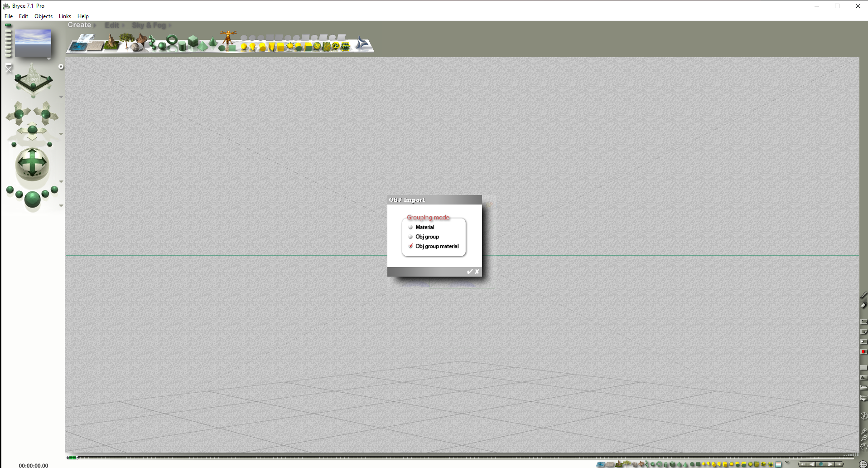The height and width of the screenshot is (468, 868).
Task: Open the golden figure DAZ Studio bridge
Action: [228, 37]
